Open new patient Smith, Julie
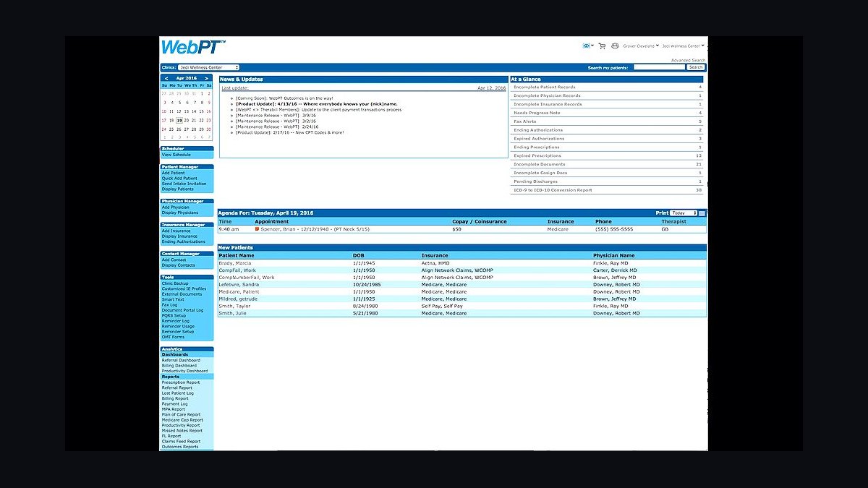This screenshot has width=868, height=488. click(231, 313)
